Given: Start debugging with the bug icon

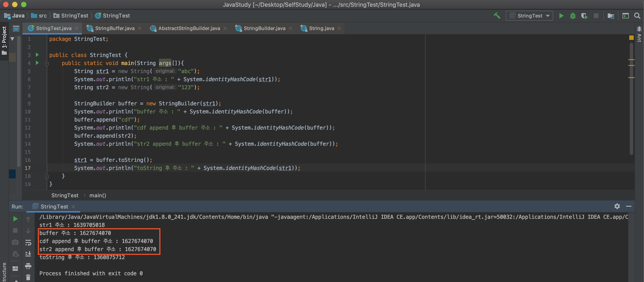Looking at the screenshot, I should tap(572, 16).
